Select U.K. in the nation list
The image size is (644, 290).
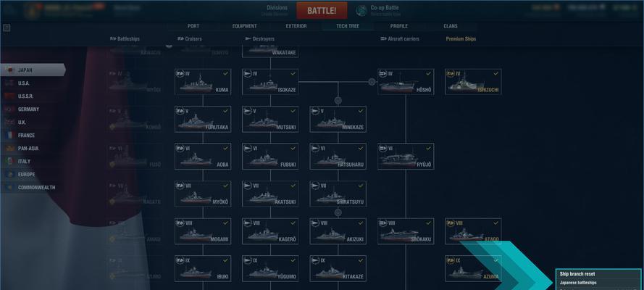(x=33, y=122)
